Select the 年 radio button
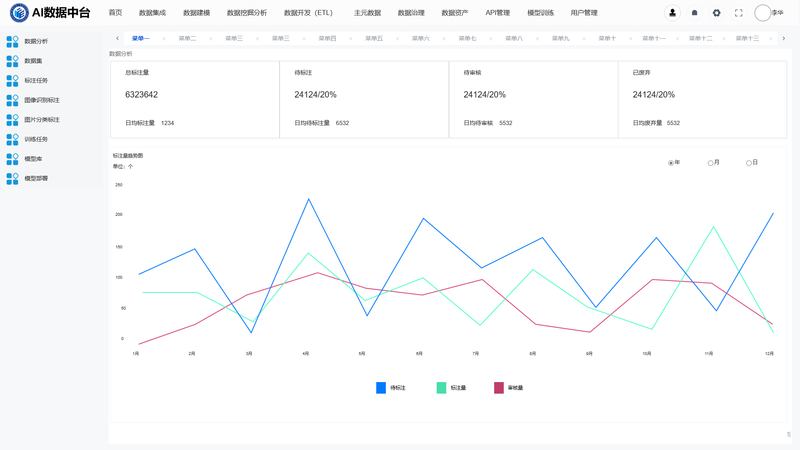800x450 pixels. 671,163
